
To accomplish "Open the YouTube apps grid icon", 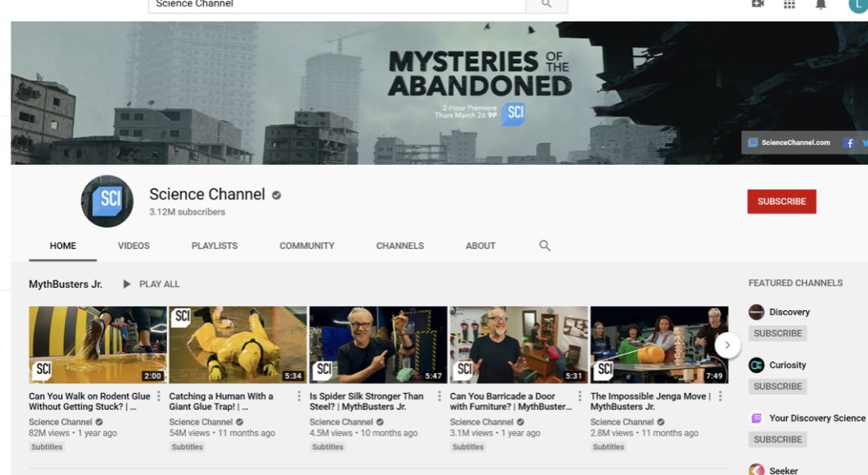I will 789,4.
